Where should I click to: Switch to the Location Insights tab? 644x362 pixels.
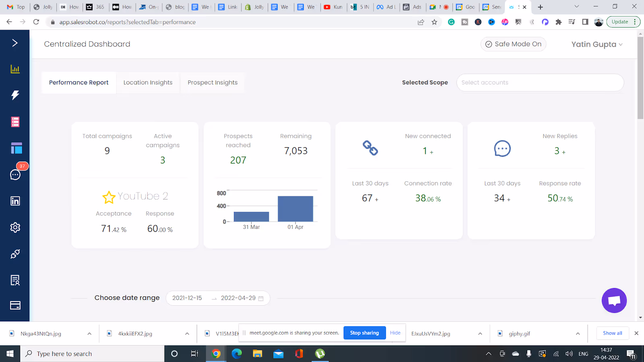tap(148, 82)
